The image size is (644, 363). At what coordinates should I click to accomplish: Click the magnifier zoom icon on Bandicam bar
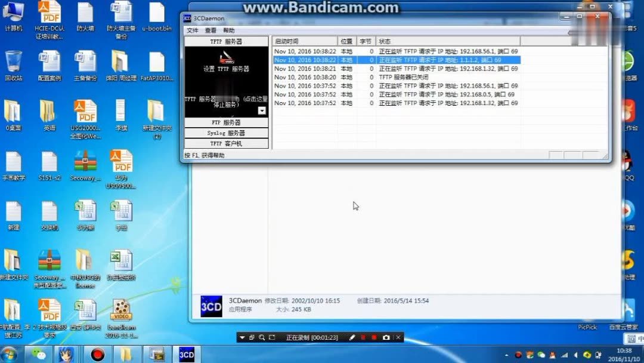click(261, 337)
